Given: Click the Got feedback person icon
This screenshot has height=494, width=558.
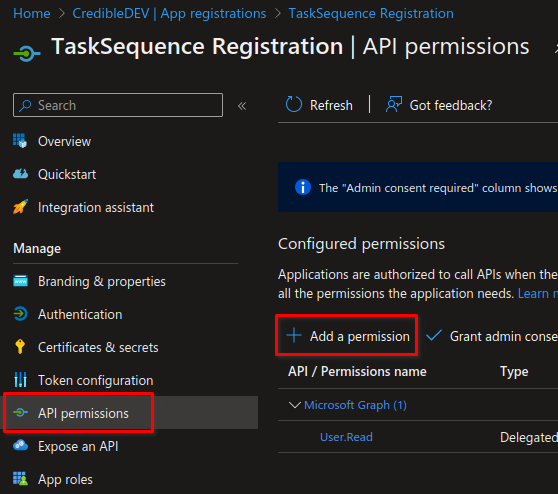Looking at the screenshot, I should (394, 105).
